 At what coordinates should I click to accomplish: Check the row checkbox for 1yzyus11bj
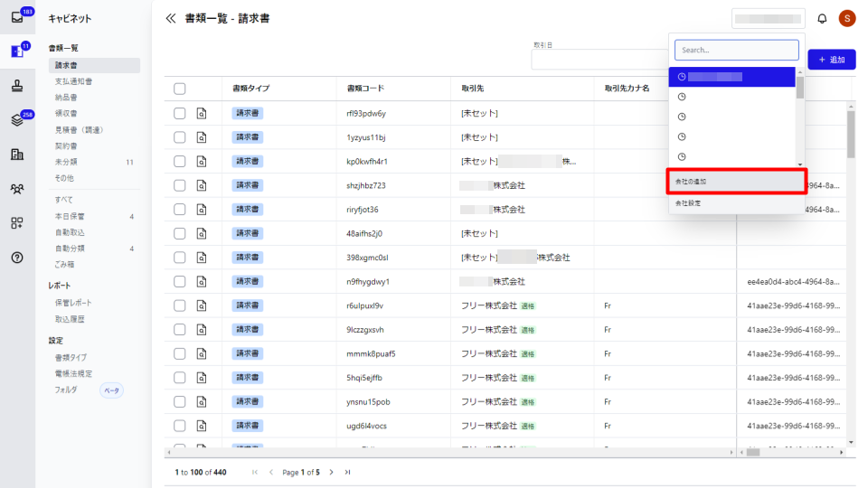(179, 137)
